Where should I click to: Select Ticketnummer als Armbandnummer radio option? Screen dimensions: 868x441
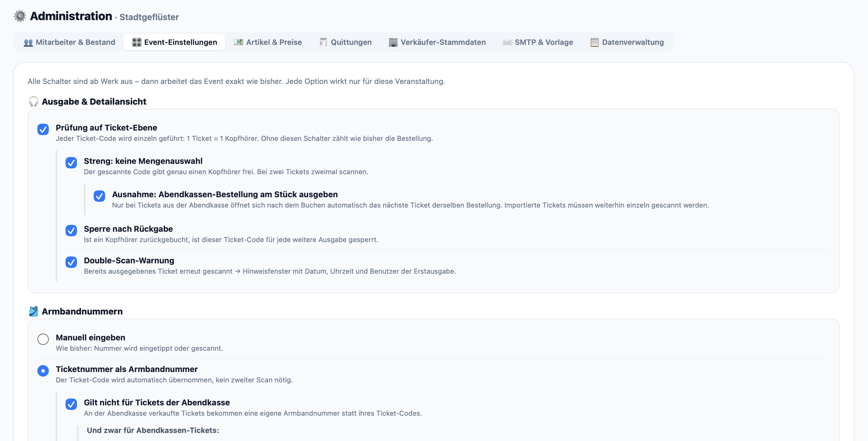pyautogui.click(x=43, y=371)
